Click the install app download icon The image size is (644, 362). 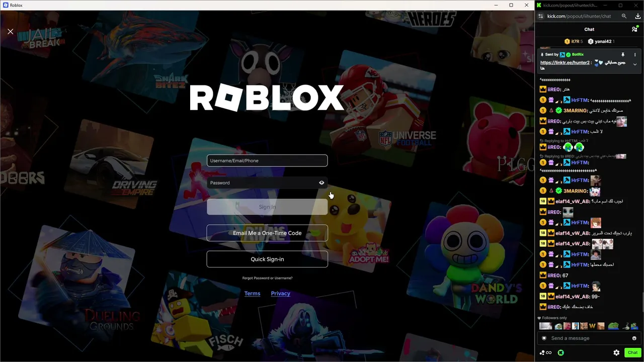point(637,16)
